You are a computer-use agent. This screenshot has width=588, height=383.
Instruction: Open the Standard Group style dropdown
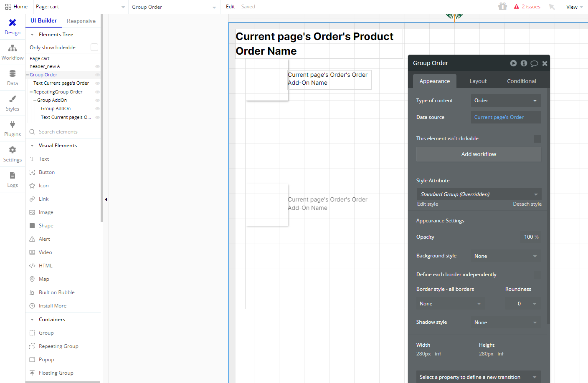(479, 194)
